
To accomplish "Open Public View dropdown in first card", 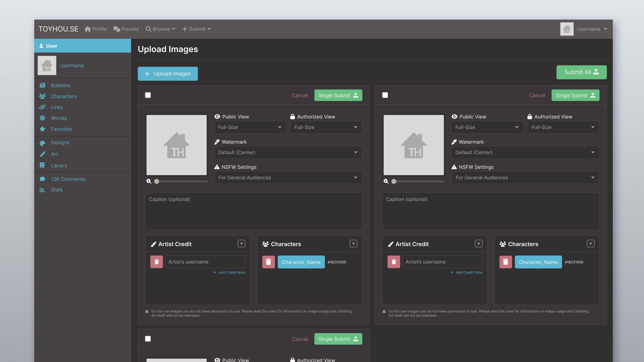I will click(x=250, y=127).
